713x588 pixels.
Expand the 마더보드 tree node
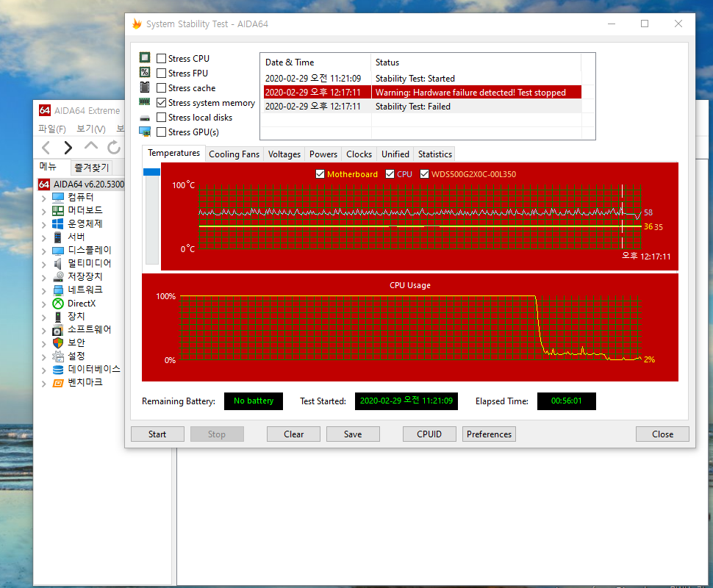[43, 212]
